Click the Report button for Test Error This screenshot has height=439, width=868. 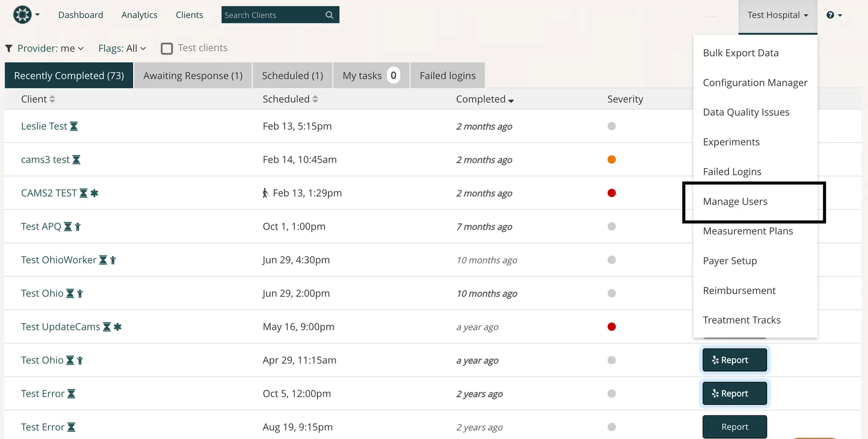click(x=734, y=393)
